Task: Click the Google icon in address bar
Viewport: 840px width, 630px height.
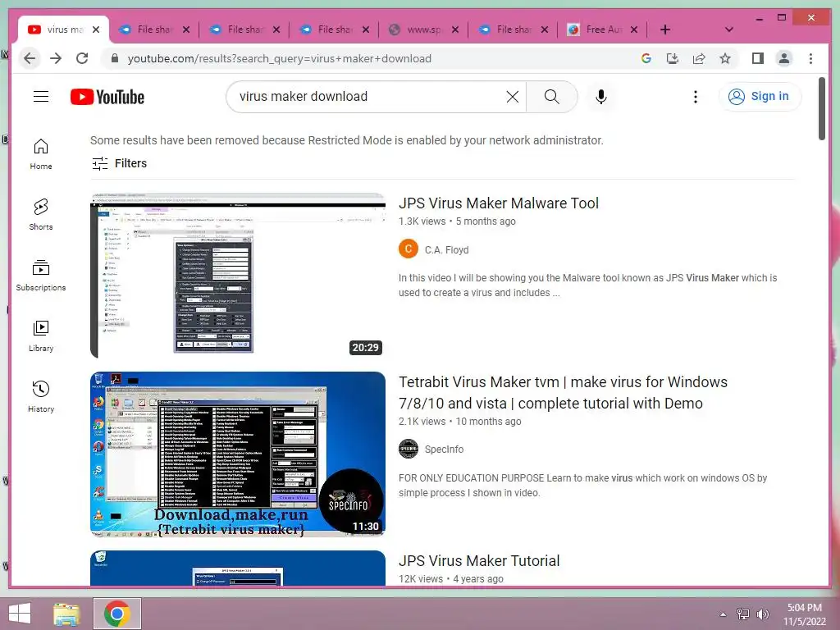Action: [646, 58]
